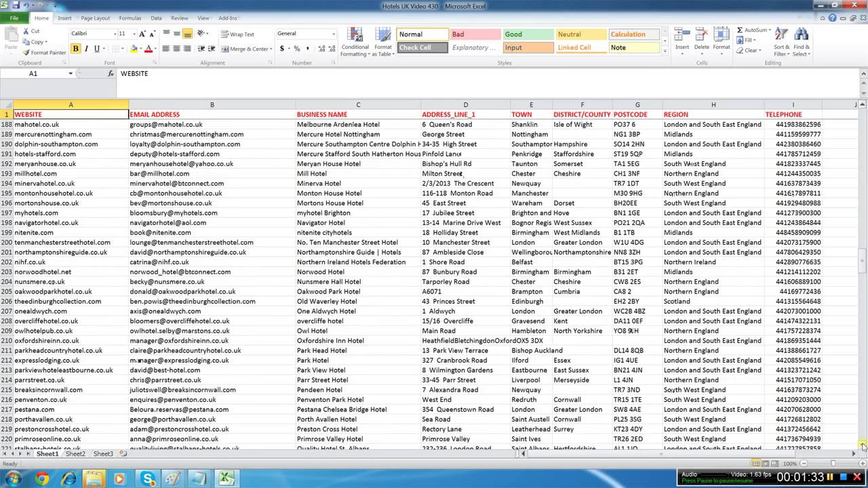The height and width of the screenshot is (488, 868).
Task: Click the Align Text Left icon
Action: point(166,49)
